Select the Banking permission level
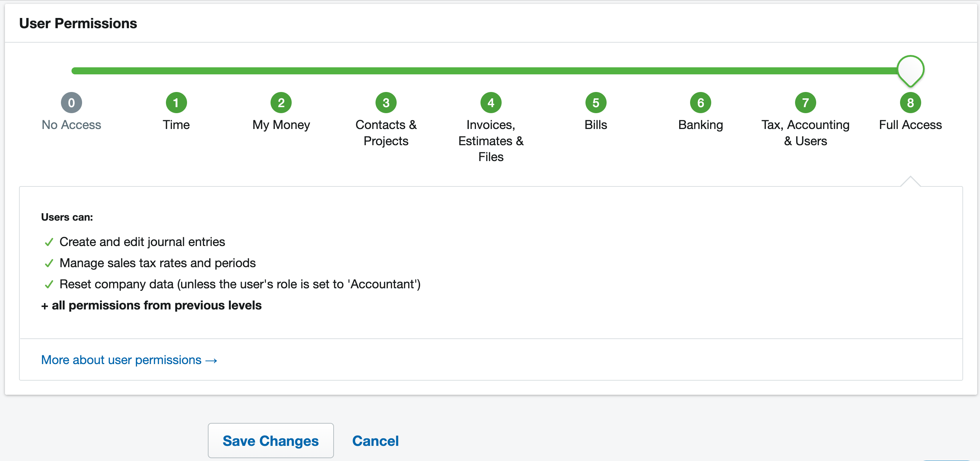 [x=700, y=103]
